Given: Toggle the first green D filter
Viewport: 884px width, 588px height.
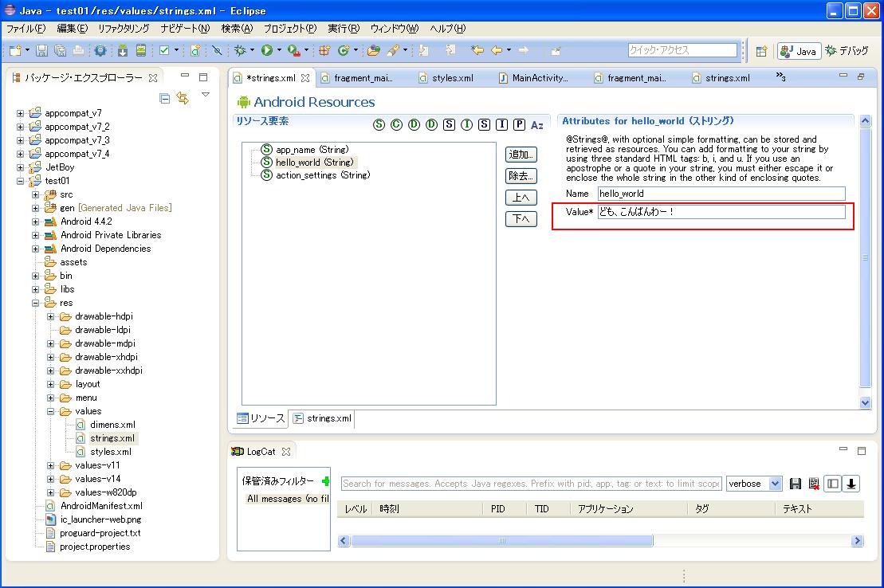Looking at the screenshot, I should pos(414,124).
